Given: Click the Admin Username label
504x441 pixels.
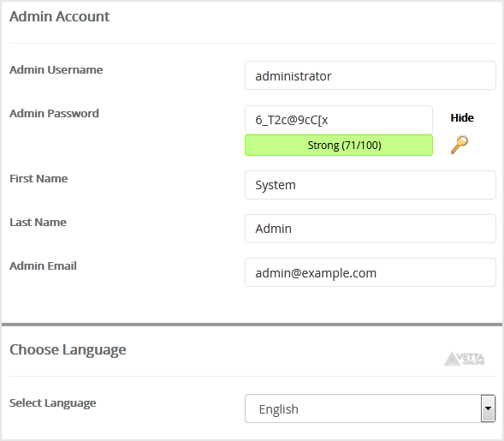Looking at the screenshot, I should 56,70.
